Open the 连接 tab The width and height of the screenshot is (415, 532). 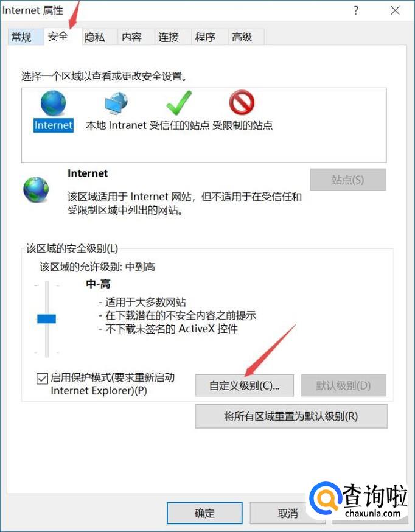[x=169, y=37]
